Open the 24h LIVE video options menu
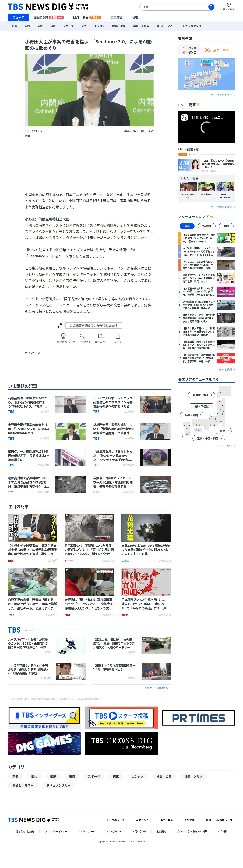This screenshot has height=868, width=243. click(228, 118)
